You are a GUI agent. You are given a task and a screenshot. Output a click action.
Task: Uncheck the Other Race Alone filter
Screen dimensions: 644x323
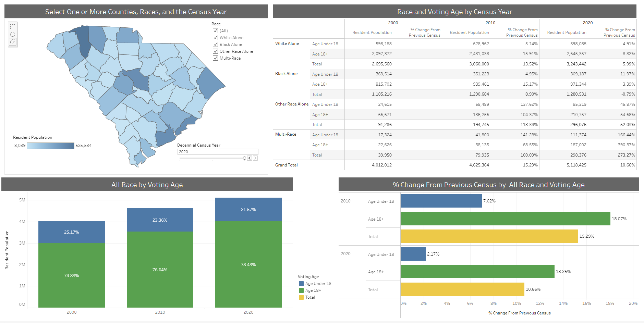point(215,51)
